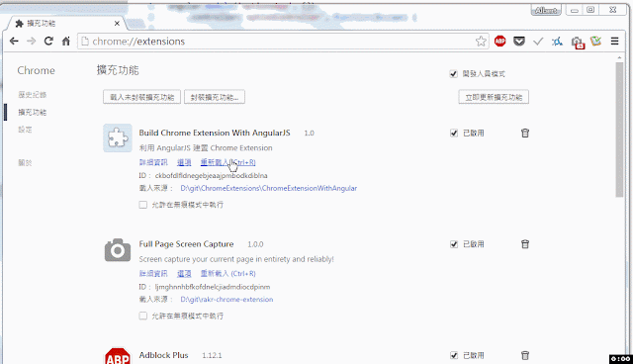The width and height of the screenshot is (633, 364).
Task: Click the update extensions now button
Action: click(x=494, y=97)
